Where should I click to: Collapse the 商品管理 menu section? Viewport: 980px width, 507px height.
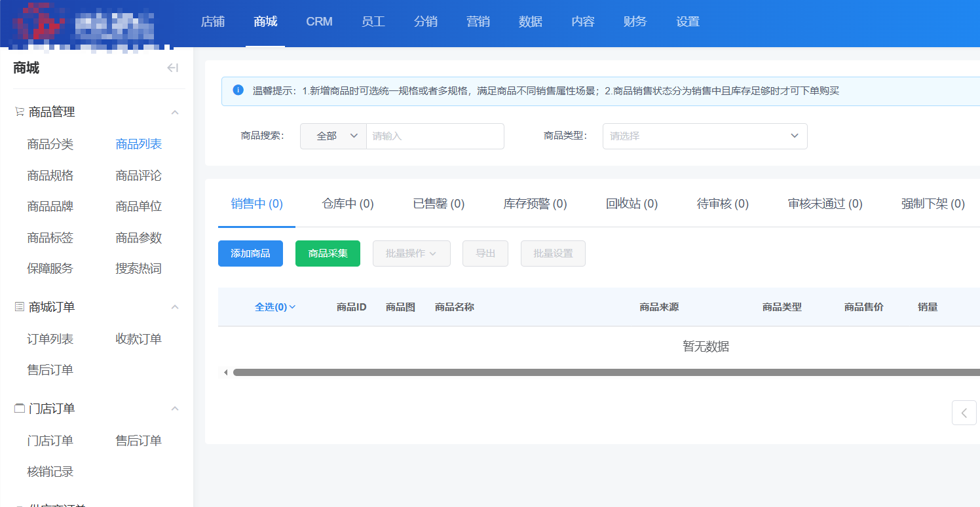175,113
